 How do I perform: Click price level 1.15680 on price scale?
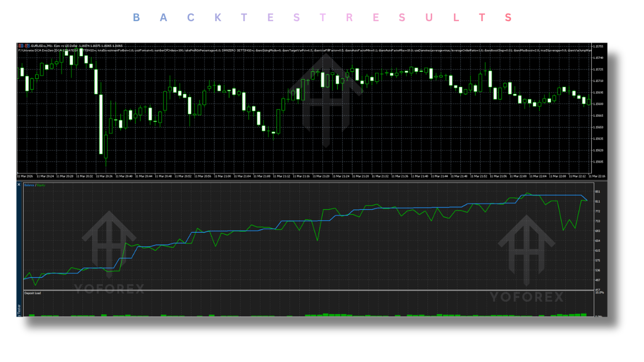click(598, 104)
